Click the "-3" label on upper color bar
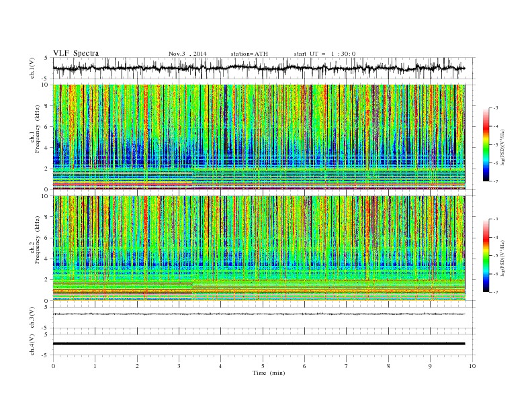The height and width of the screenshot is (411, 532). pyautogui.click(x=495, y=108)
